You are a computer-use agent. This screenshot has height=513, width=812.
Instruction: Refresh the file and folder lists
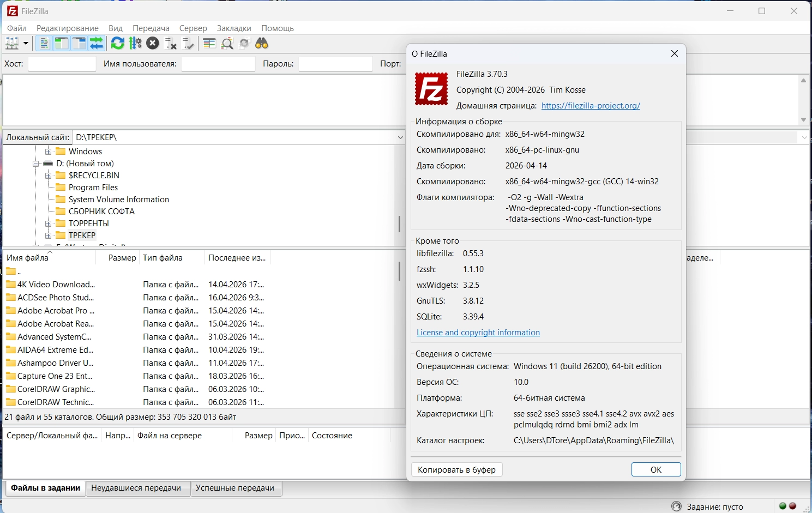click(x=117, y=44)
